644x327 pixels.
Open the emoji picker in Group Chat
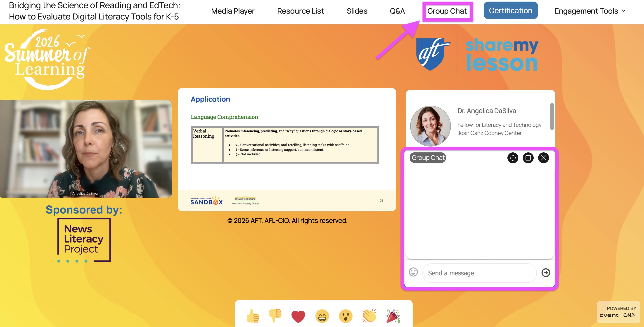[x=413, y=272]
